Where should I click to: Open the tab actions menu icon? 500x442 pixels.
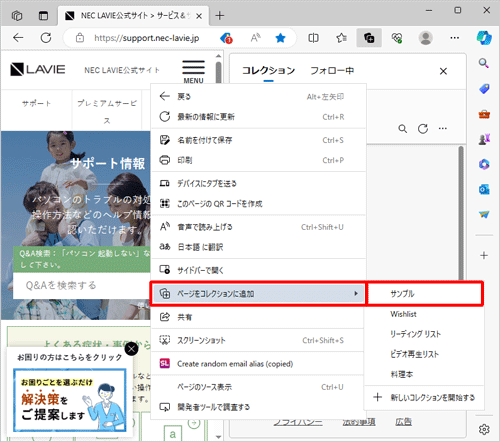pyautogui.click(x=43, y=15)
